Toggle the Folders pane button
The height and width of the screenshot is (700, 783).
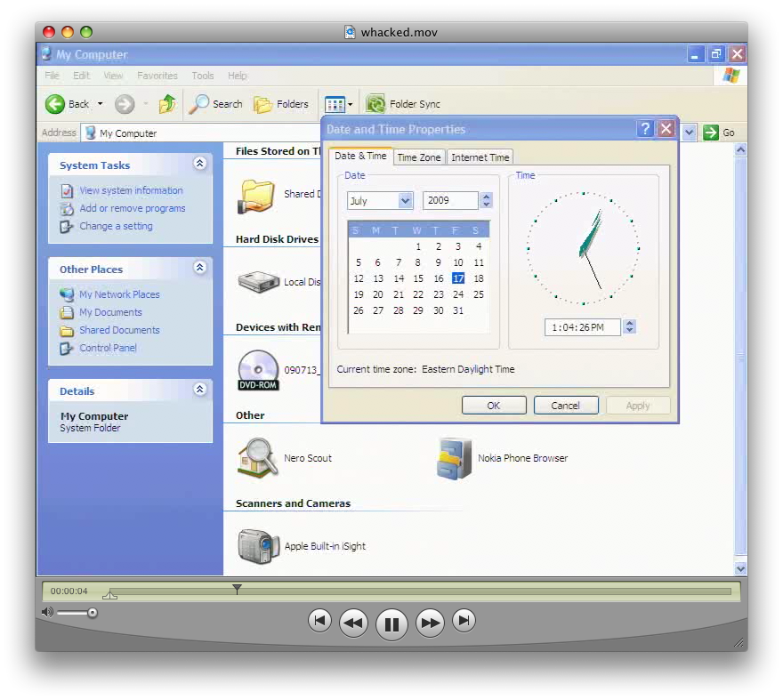pyautogui.click(x=263, y=104)
